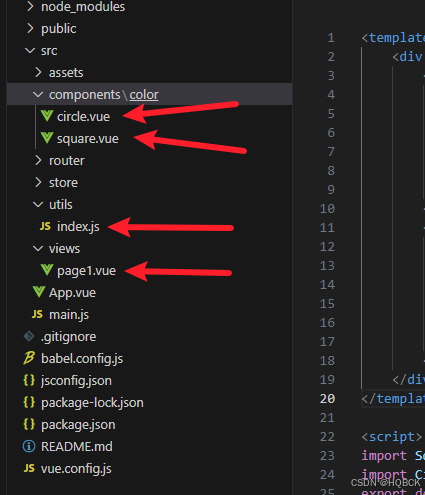This screenshot has height=495, width=425.
Task: Select the store folder label
Action: click(63, 183)
